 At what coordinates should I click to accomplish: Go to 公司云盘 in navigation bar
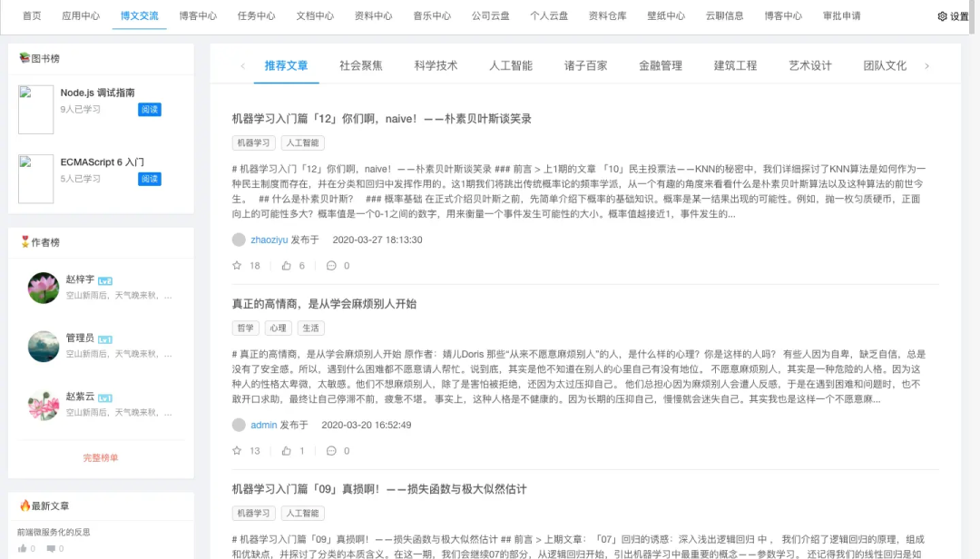(490, 16)
